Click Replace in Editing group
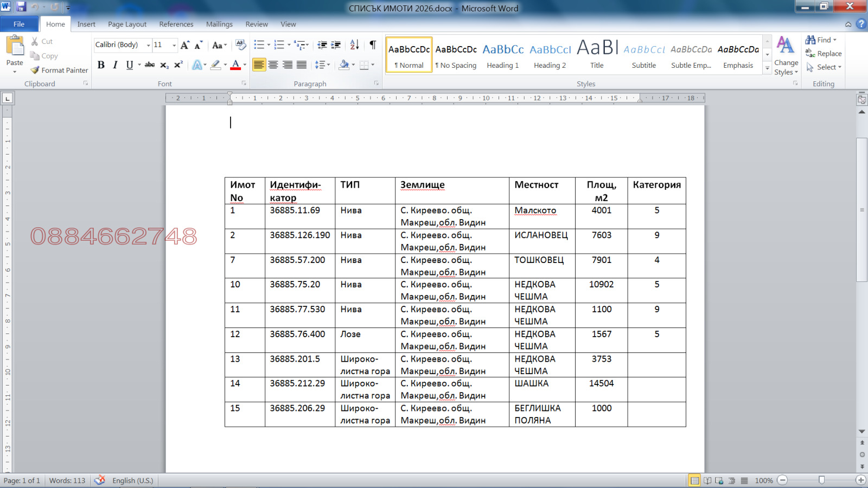This screenshot has height=488, width=868. coord(824,54)
